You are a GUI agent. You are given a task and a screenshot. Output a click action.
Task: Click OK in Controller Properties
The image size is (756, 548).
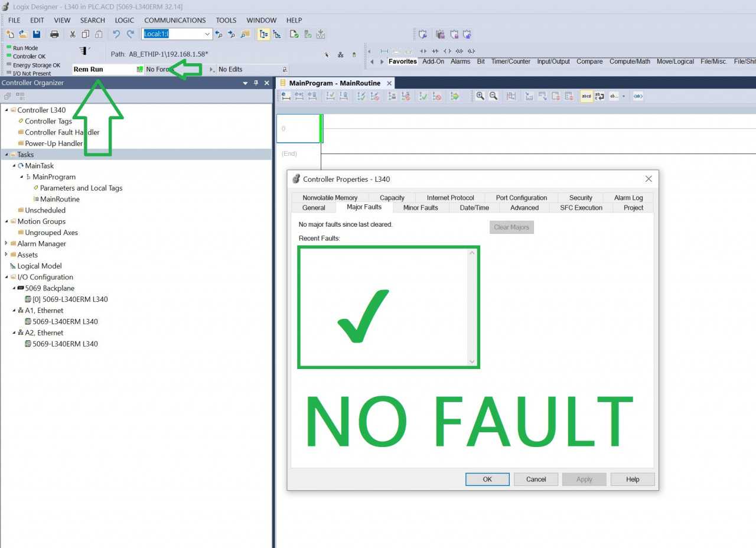click(x=487, y=480)
